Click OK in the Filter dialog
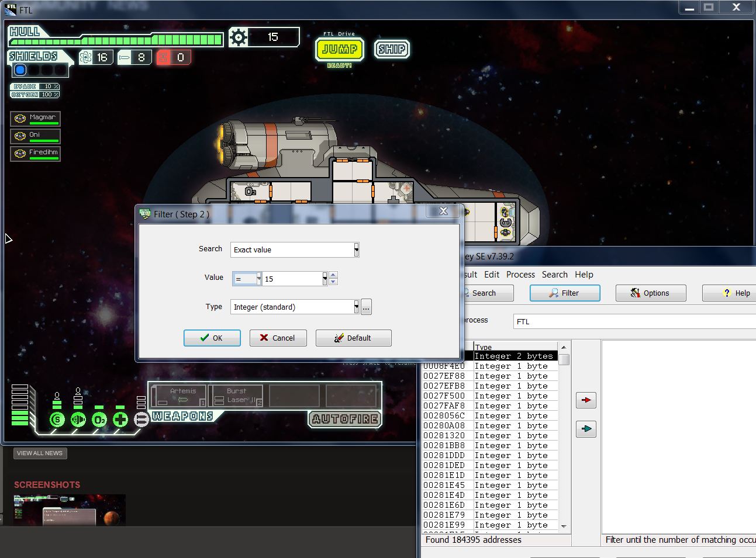This screenshot has width=756, height=558. point(212,338)
